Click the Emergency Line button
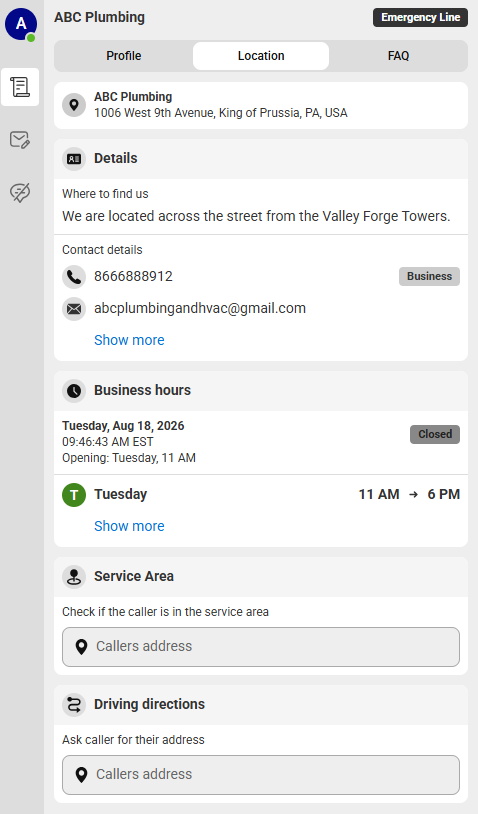Image resolution: width=478 pixels, height=814 pixels. [420, 17]
